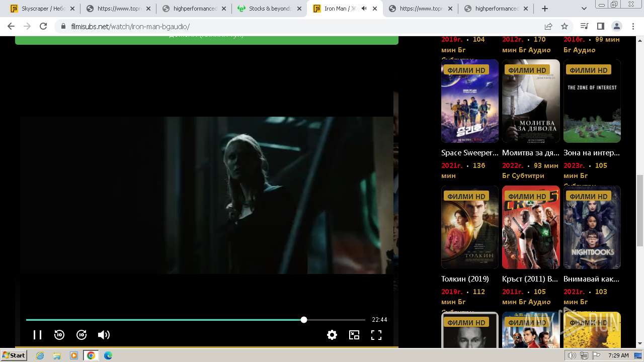Screen dimensions: 644x362
Task: Switch to Stocks & beyond tab
Action: tap(268, 9)
